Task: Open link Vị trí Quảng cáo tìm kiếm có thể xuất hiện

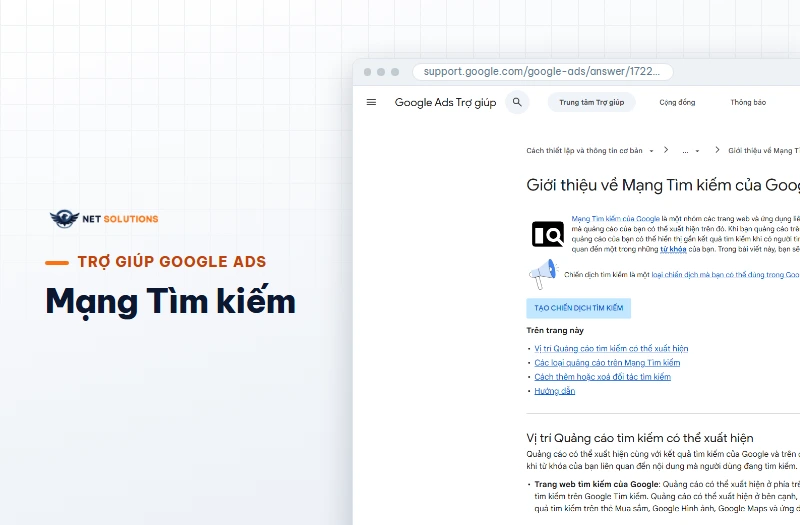Action: point(611,348)
